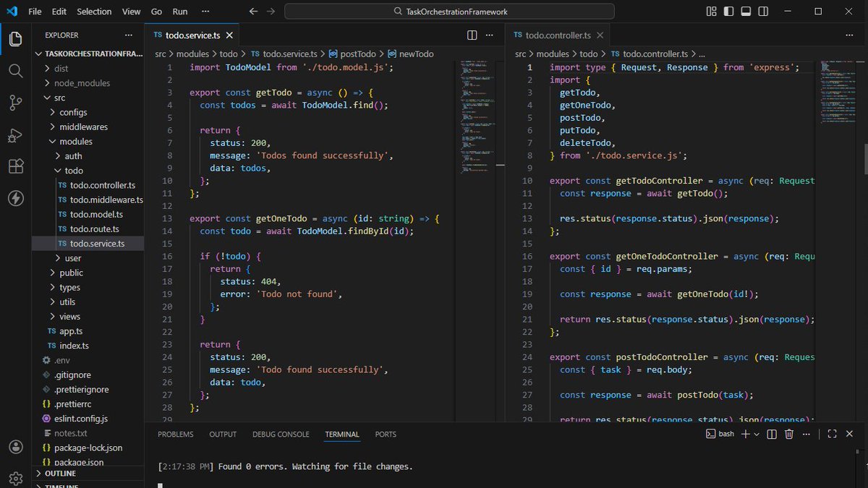This screenshot has height=488, width=868.
Task: Open eslint.config.js in file explorer
Action: pos(88,418)
